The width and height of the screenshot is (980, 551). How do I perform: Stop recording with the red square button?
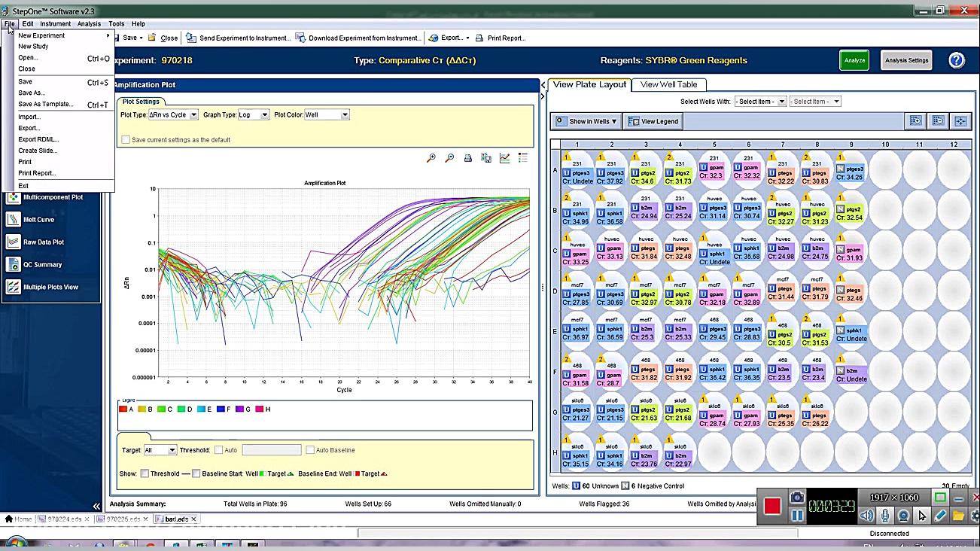coord(772,507)
